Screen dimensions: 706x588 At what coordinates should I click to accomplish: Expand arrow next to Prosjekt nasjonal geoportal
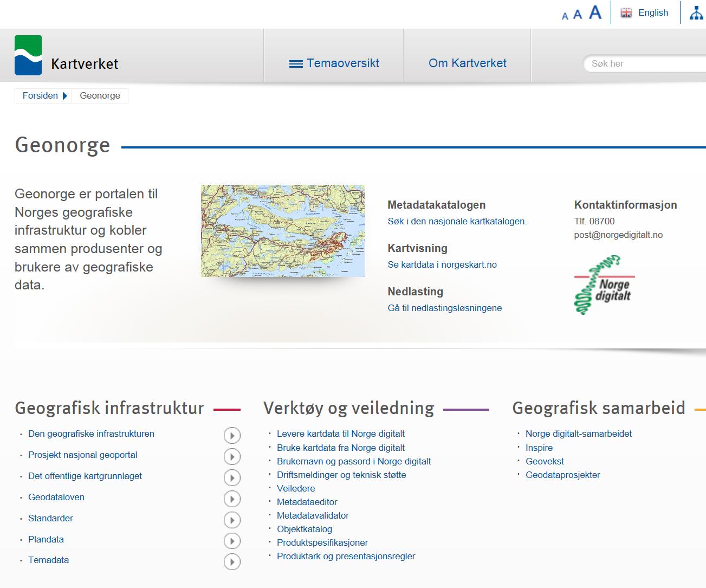click(232, 456)
